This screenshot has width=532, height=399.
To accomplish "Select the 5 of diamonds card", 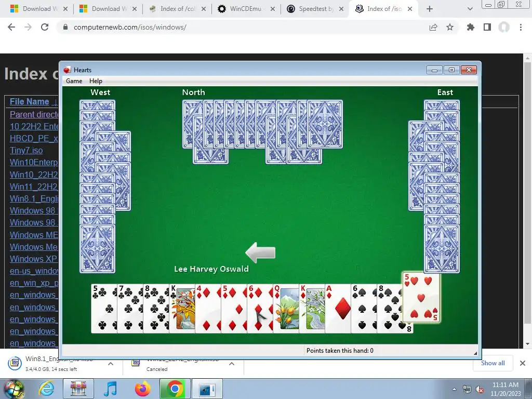I will (x=234, y=309).
